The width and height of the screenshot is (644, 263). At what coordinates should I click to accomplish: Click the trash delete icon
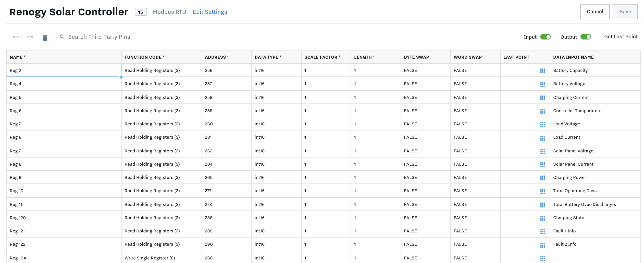tap(45, 38)
